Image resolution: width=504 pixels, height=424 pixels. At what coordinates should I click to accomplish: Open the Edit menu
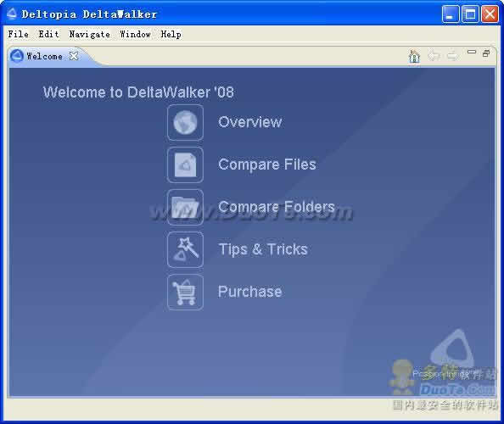click(x=48, y=34)
